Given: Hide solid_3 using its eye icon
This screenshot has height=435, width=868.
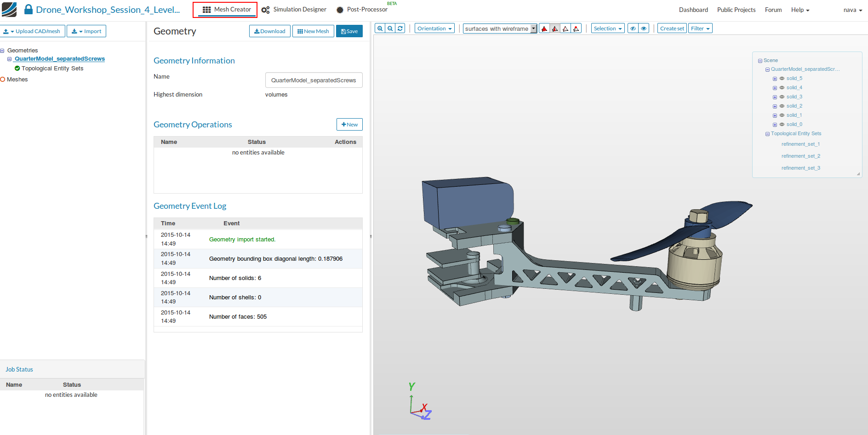Looking at the screenshot, I should [782, 97].
